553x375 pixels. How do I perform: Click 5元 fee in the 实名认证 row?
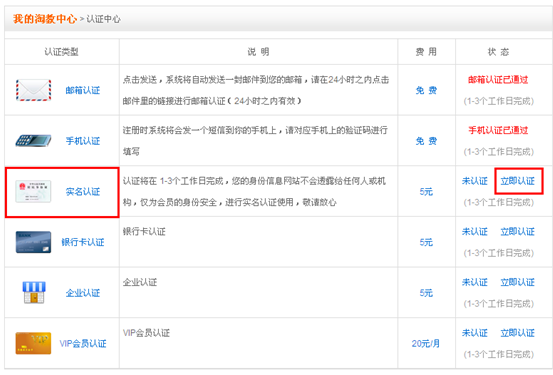[426, 192]
